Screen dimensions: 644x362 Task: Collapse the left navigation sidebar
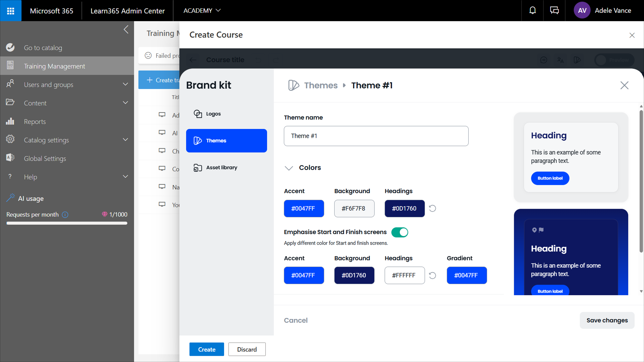pyautogui.click(x=126, y=30)
